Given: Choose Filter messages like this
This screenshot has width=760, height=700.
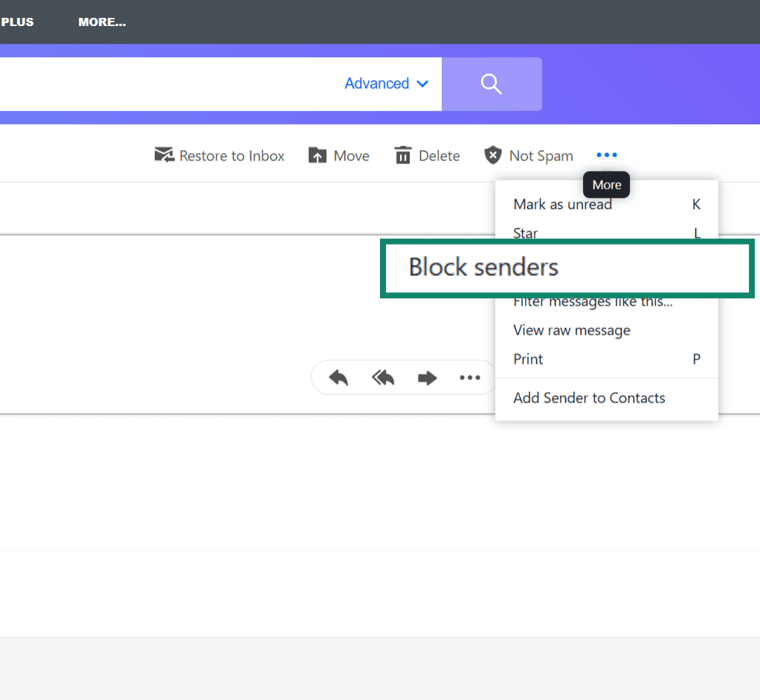Looking at the screenshot, I should [x=593, y=301].
